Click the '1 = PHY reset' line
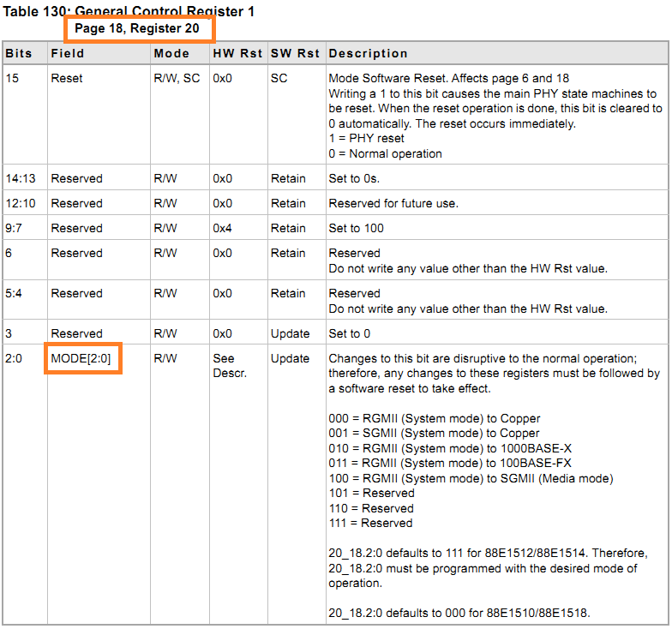Image resolution: width=672 pixels, height=629 pixels. click(367, 138)
